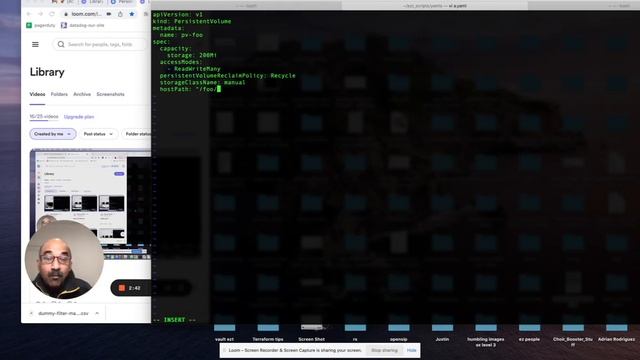The height and width of the screenshot is (360, 640).
Task: Focus the Search for people, tags field
Action: tap(100, 44)
